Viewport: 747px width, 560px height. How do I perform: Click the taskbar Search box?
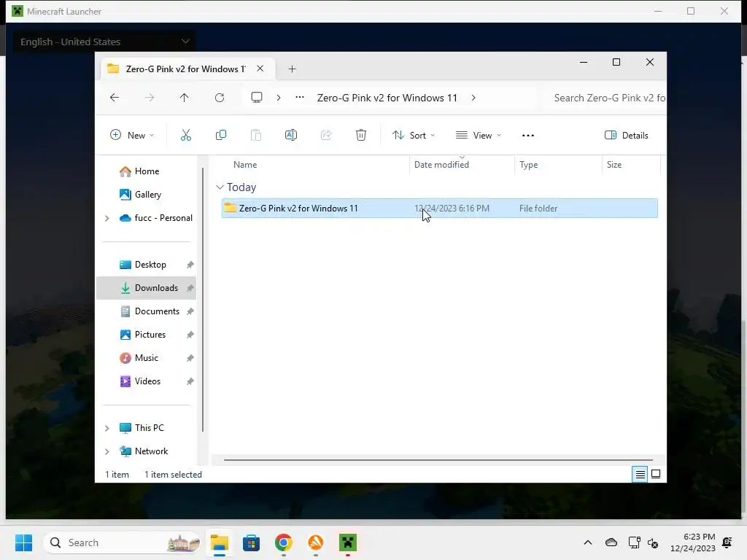(123, 542)
